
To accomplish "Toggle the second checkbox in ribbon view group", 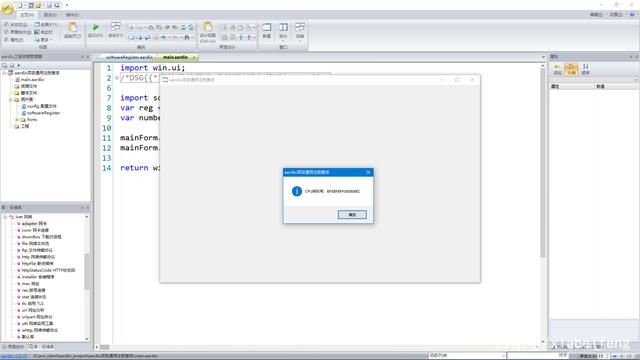I will click(x=6, y=32).
